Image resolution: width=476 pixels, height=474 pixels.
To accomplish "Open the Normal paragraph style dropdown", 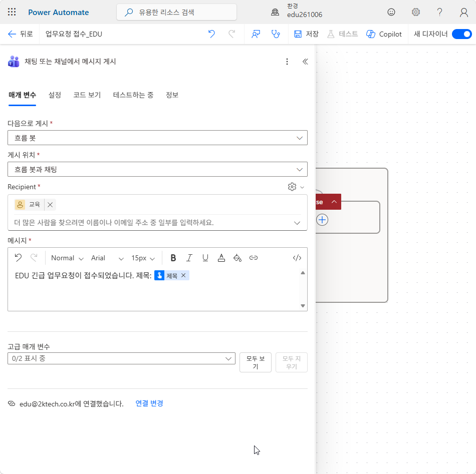I will coord(67,258).
